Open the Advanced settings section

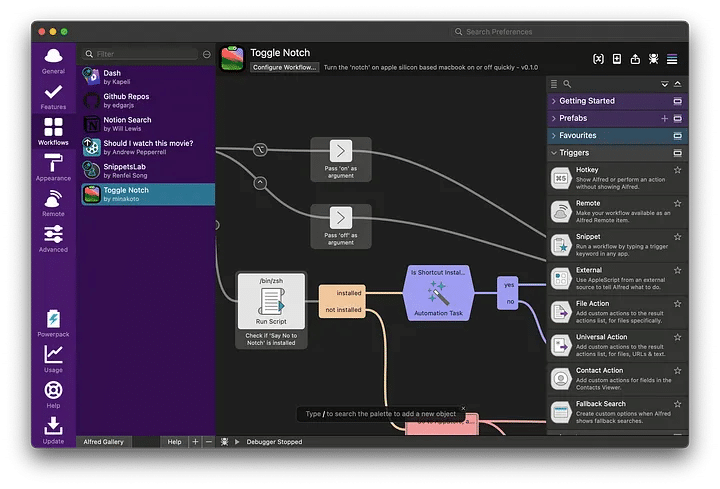point(53,239)
